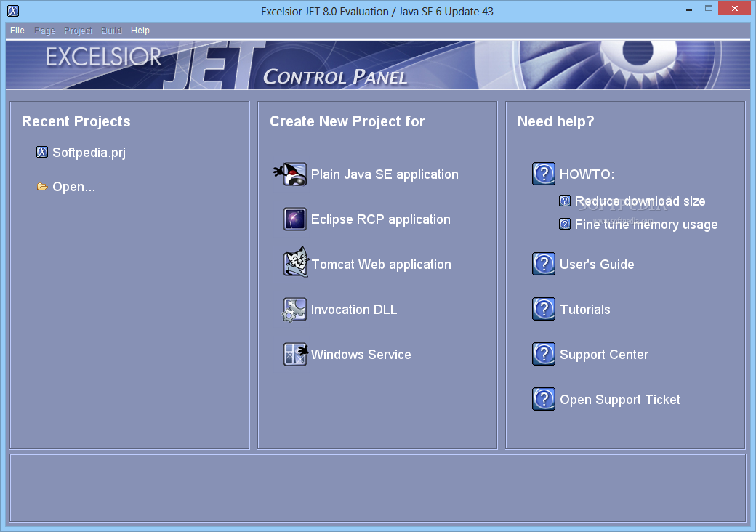Image resolution: width=756 pixels, height=532 pixels.
Task: Click the Eclipse RCP application icon
Action: (x=295, y=219)
